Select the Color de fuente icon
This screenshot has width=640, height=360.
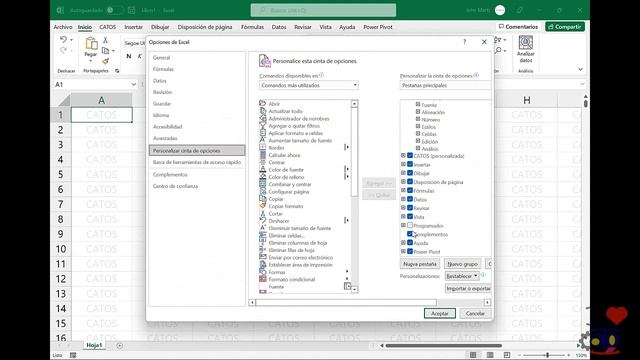[263, 169]
